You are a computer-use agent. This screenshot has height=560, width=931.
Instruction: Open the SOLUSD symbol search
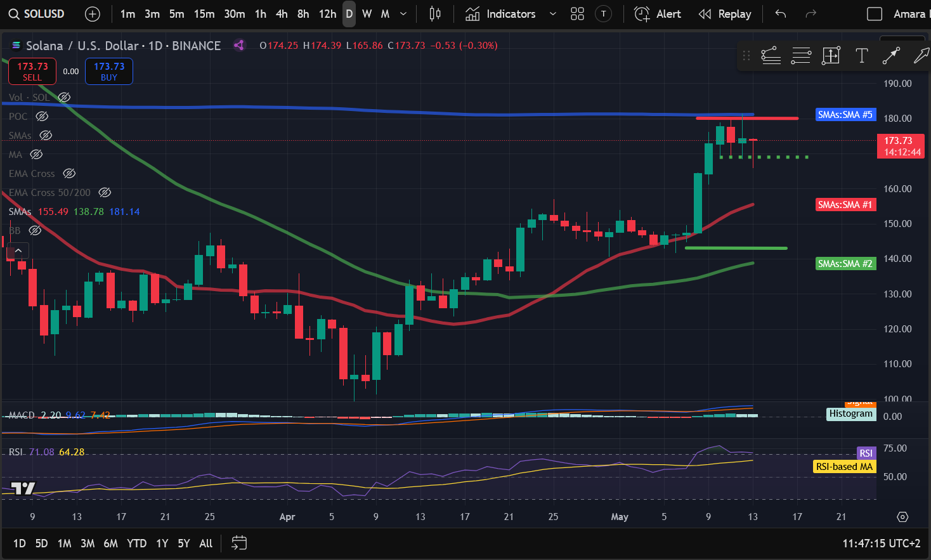[37, 14]
